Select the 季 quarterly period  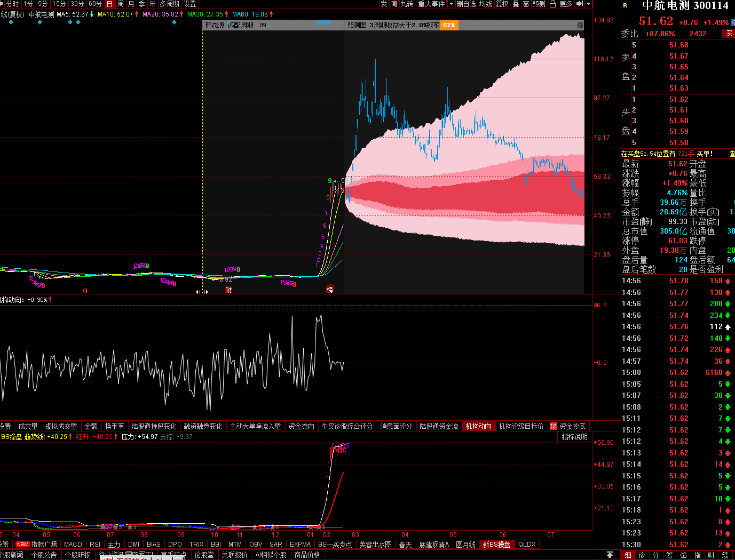[x=142, y=4]
